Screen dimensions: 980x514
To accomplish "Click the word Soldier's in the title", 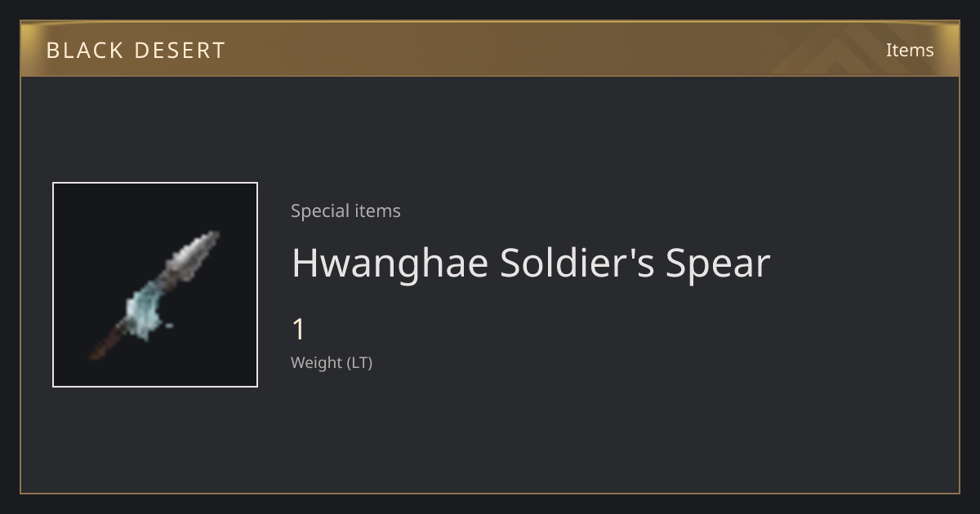I will coord(577,263).
